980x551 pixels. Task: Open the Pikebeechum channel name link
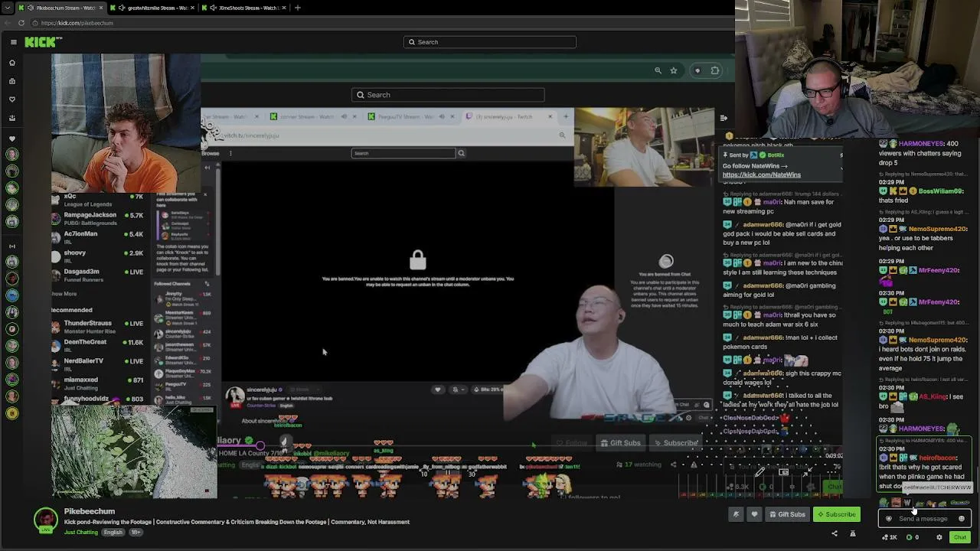[90, 511]
